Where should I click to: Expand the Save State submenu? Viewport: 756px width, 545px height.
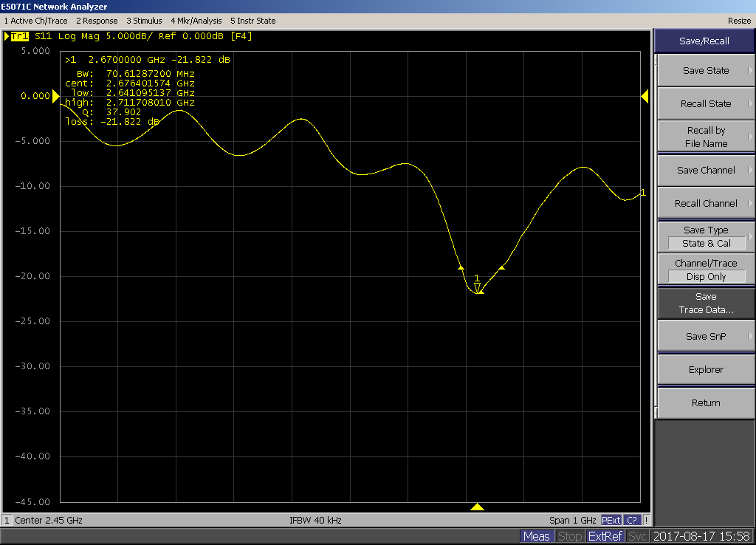click(x=705, y=71)
